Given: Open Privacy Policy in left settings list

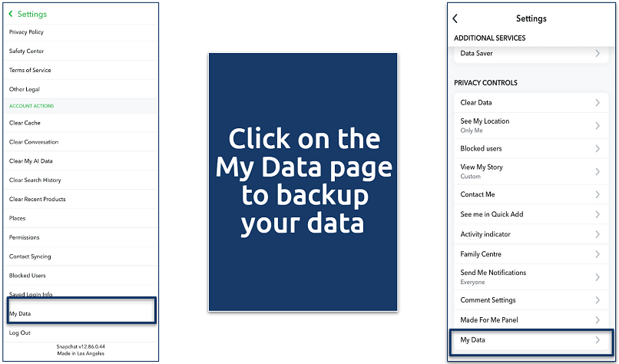Looking at the screenshot, I should point(27,32).
